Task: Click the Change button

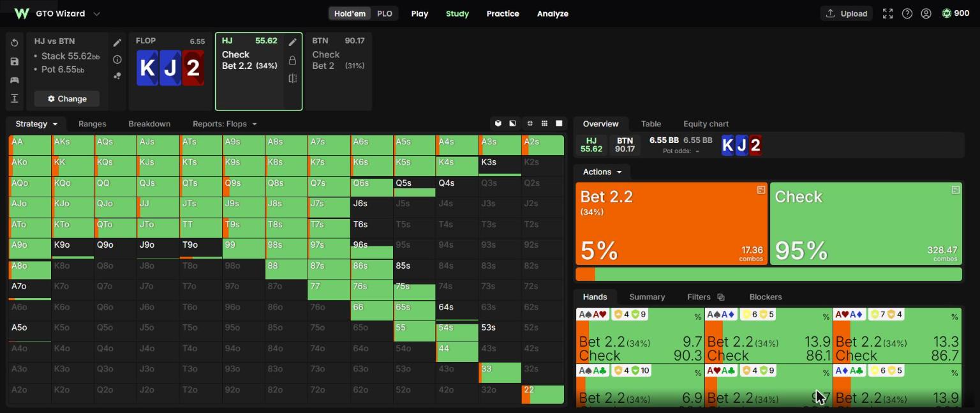Action: [x=67, y=99]
